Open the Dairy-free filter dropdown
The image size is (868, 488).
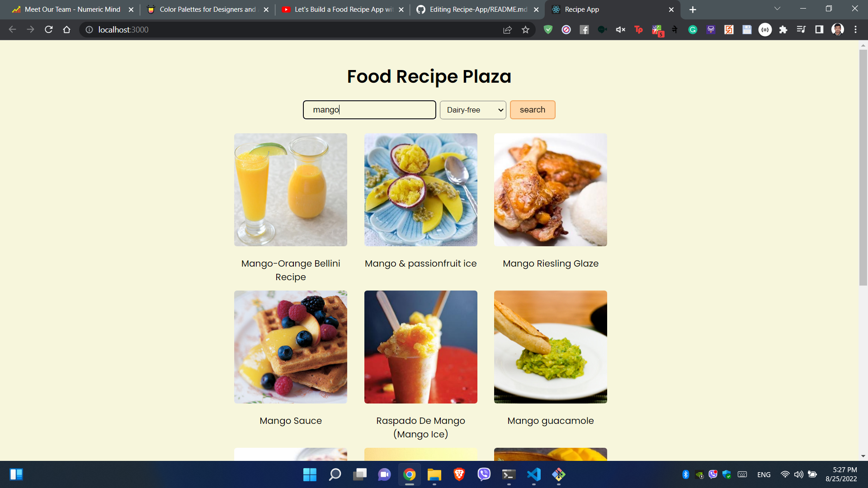tap(472, 110)
